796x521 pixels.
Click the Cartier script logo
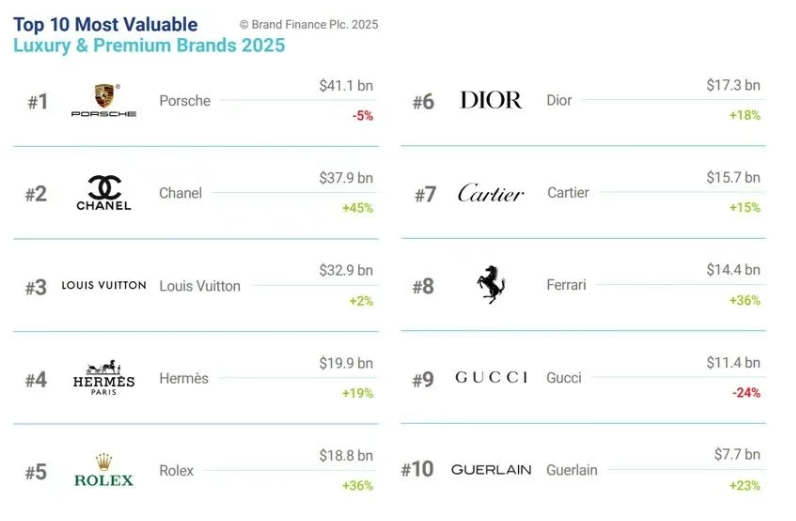point(490,193)
